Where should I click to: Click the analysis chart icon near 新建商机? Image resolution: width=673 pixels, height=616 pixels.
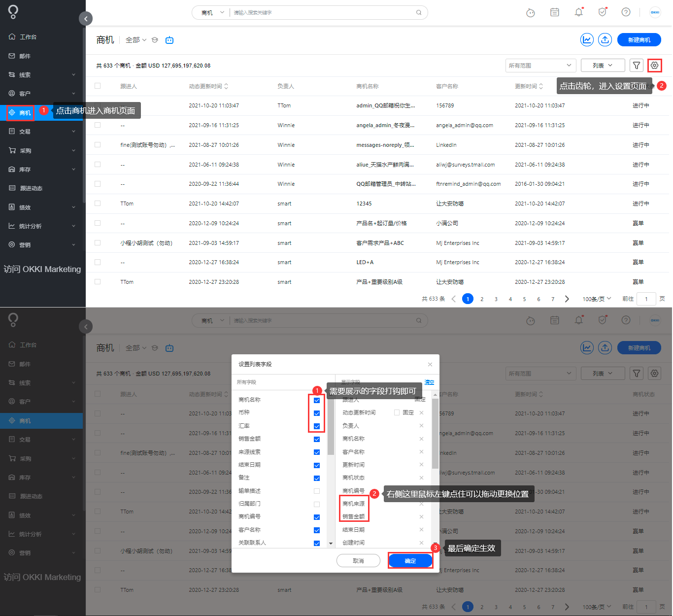587,39
